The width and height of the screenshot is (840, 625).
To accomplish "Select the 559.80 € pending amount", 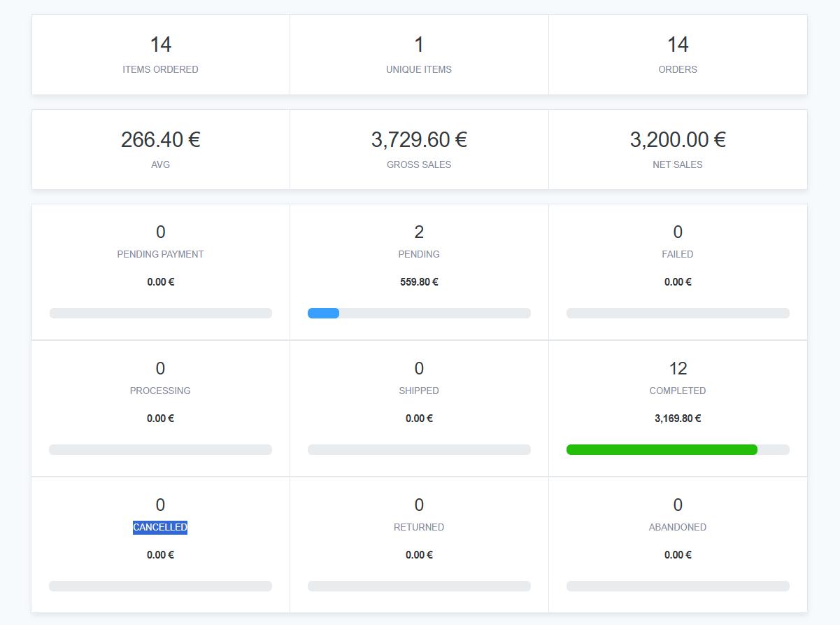I will (x=419, y=282).
